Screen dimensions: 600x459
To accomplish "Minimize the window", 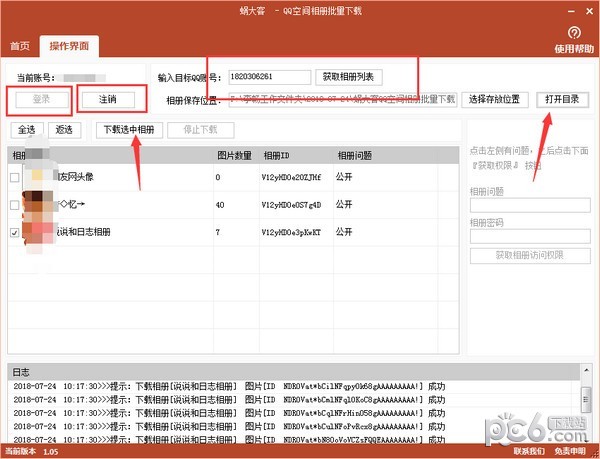I will click(571, 12).
